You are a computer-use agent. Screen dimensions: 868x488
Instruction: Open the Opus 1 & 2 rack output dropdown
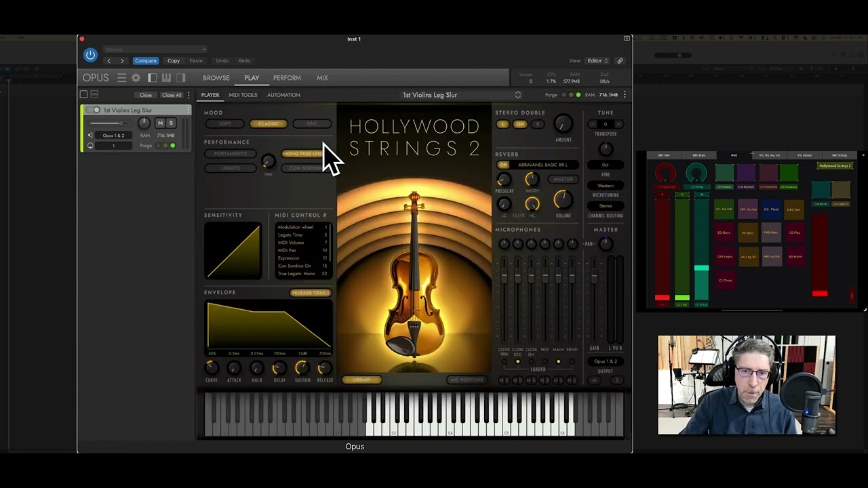click(113, 136)
